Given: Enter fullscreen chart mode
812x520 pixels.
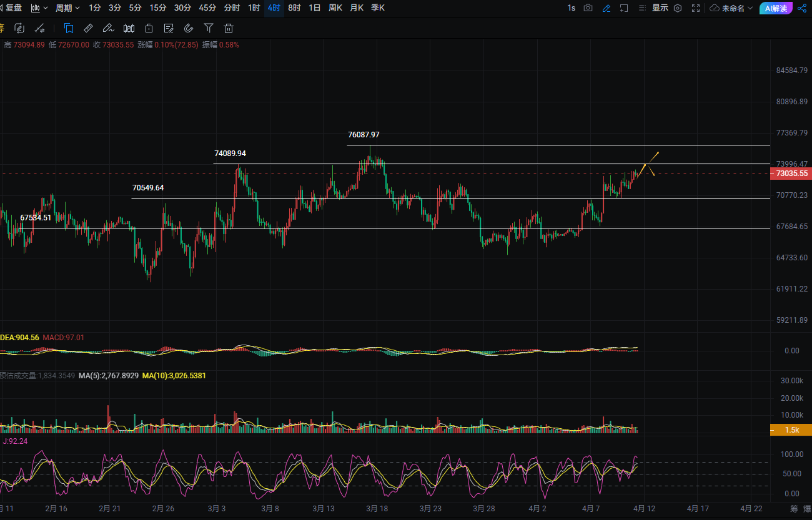Looking at the screenshot, I should (695, 8).
